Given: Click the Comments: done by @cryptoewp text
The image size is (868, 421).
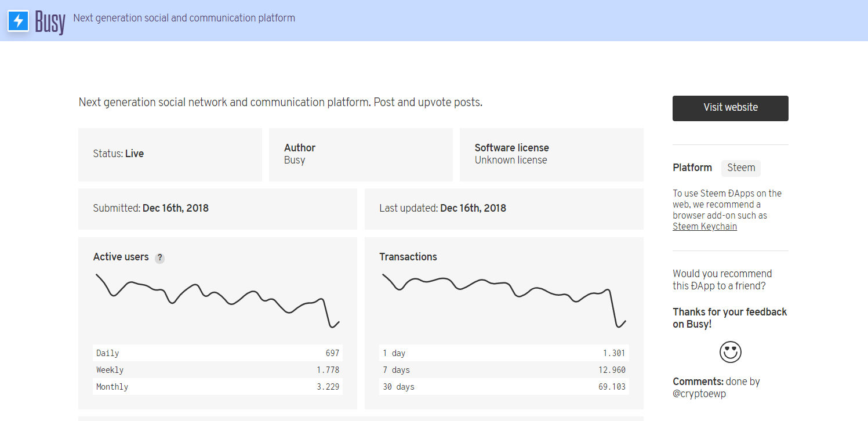Looking at the screenshot, I should coord(716,387).
